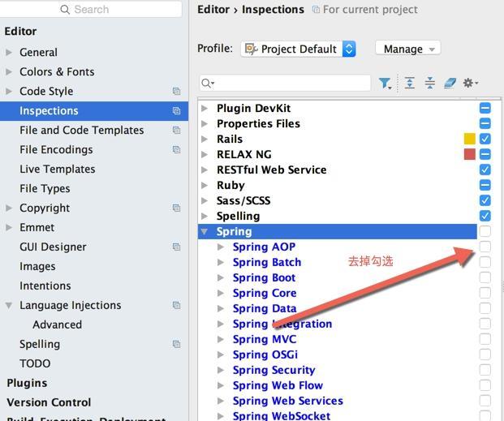The image size is (504, 421).
Task: Click the filter inspections funnel icon
Action: click(385, 84)
